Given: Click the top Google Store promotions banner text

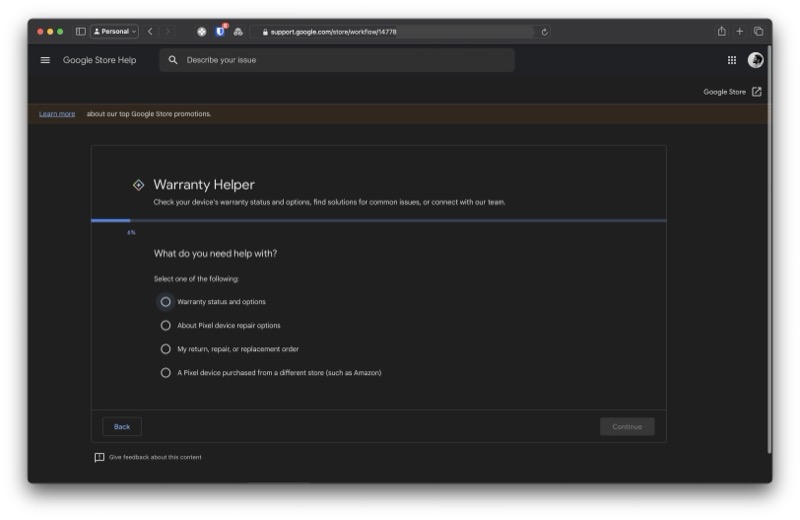Looking at the screenshot, I should coord(149,114).
